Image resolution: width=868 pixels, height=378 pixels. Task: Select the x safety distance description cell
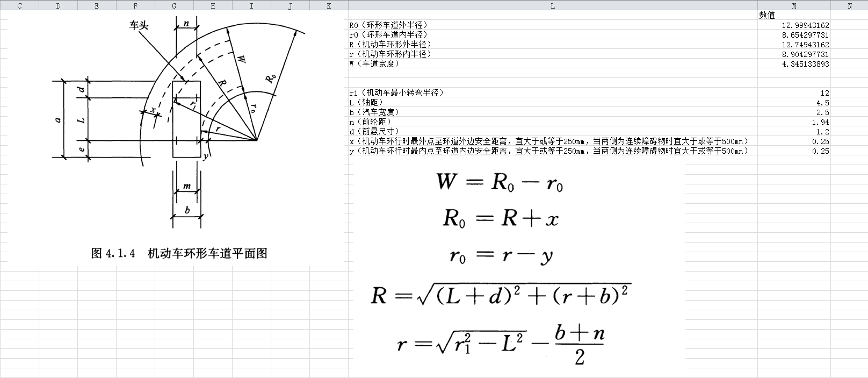(553, 141)
